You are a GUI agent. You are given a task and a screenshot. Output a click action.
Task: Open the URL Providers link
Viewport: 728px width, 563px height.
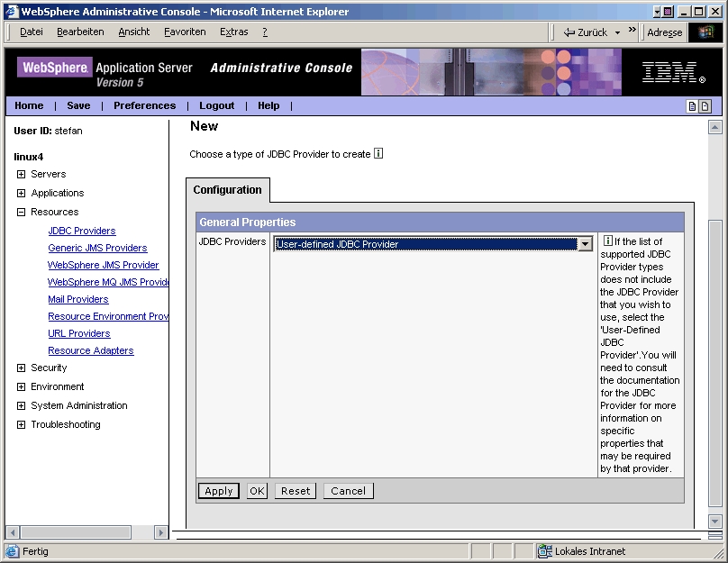(x=79, y=333)
